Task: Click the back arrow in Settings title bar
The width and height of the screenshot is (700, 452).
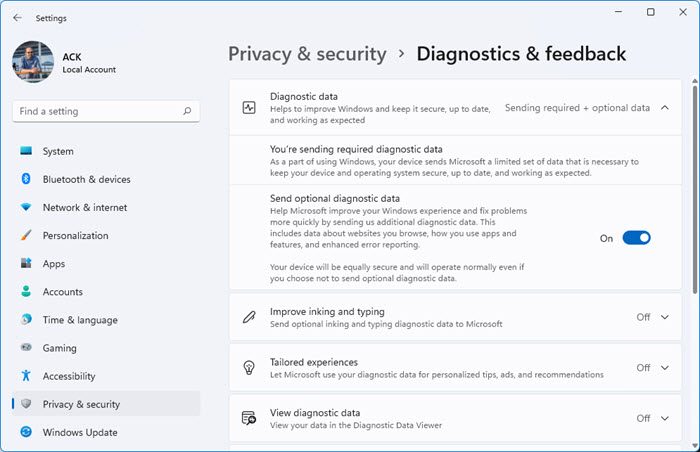Action: tap(17, 17)
